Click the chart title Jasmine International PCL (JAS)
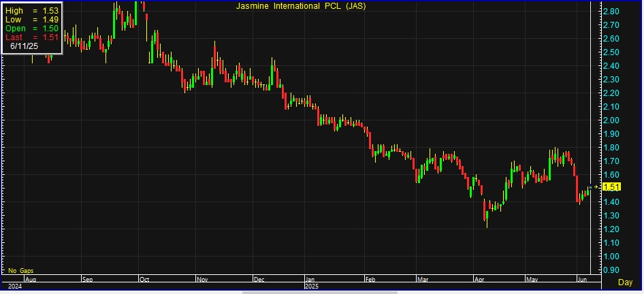 (x=301, y=5)
